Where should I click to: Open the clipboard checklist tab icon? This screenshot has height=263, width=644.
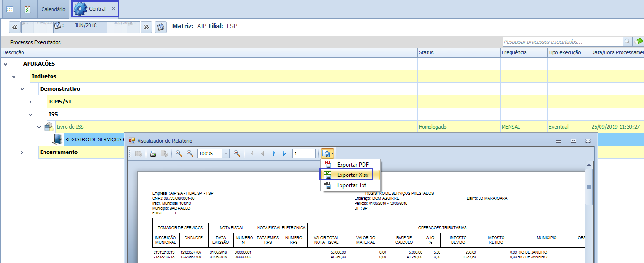click(28, 9)
